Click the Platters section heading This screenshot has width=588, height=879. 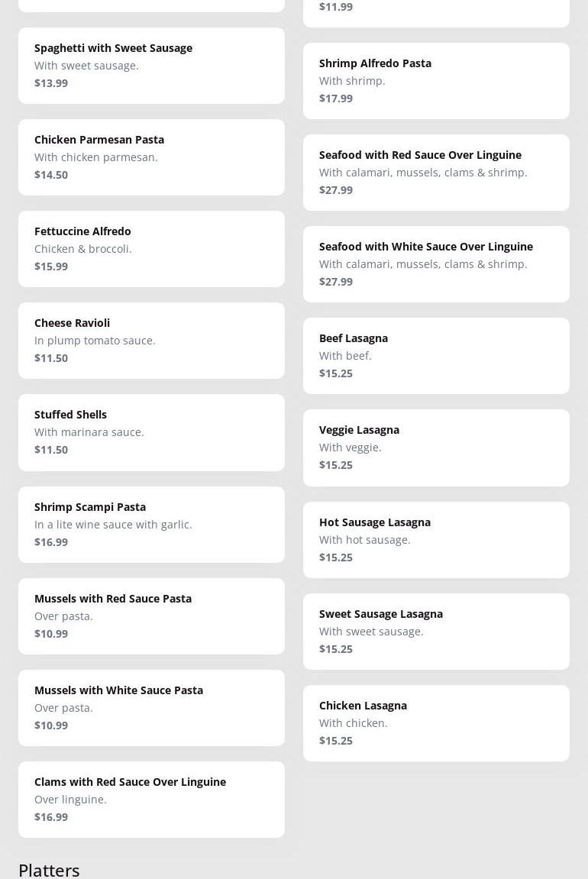coord(49,870)
